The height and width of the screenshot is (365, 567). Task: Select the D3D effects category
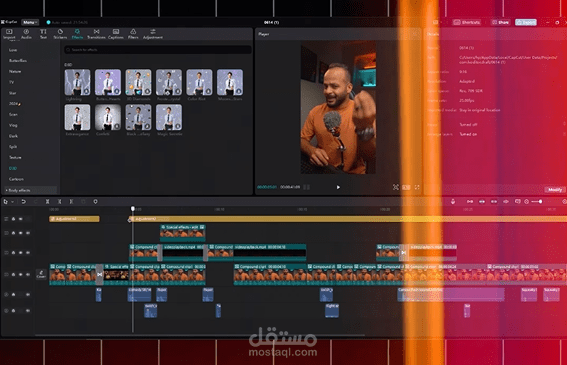point(13,168)
